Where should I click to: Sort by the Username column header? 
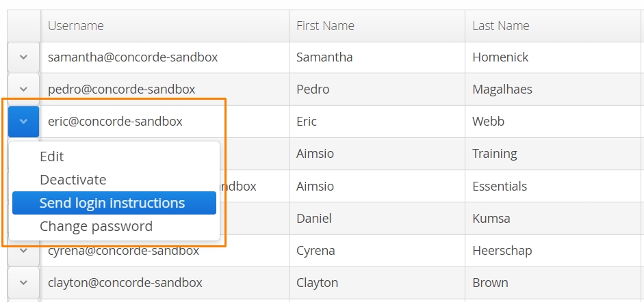(165, 26)
